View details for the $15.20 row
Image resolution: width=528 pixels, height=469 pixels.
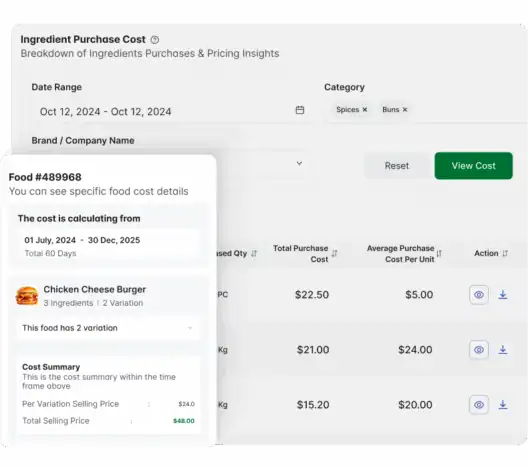pos(479,405)
